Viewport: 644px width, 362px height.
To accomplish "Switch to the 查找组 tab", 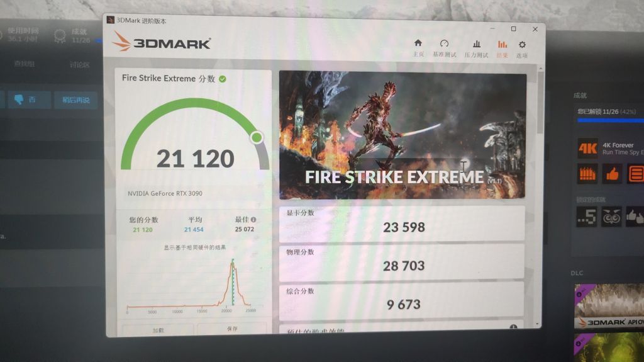I will [x=25, y=64].
